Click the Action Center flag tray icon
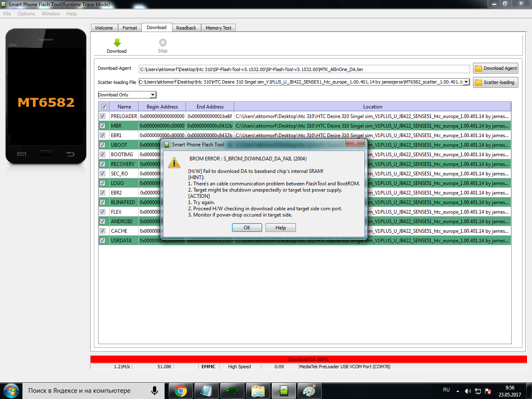 click(488, 391)
